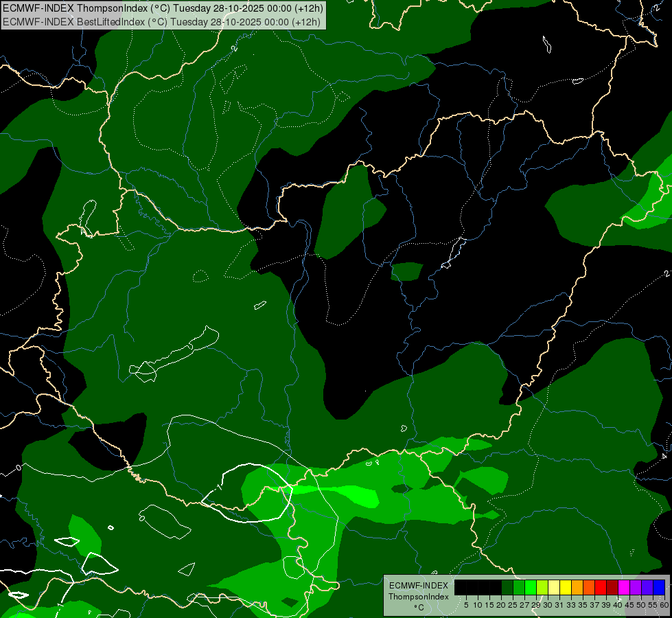This screenshot has width=672, height=618.
Task: Click legend scale value '5'
Action: point(466,605)
